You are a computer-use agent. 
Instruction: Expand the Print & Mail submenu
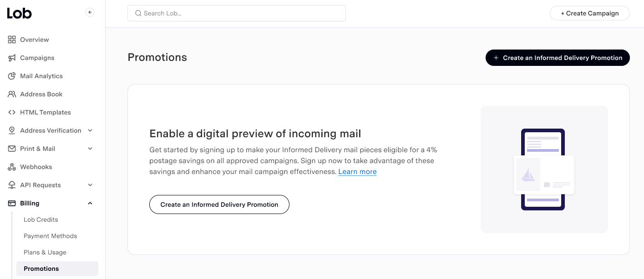tap(90, 149)
